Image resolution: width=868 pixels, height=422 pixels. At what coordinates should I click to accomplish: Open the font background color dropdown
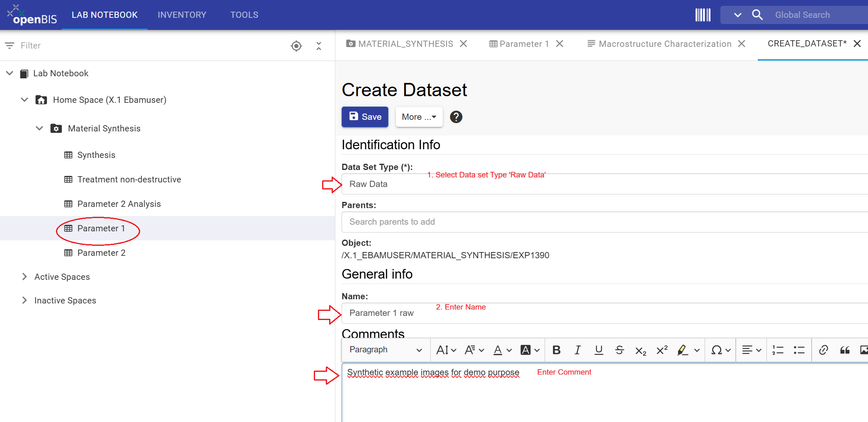[530, 350]
